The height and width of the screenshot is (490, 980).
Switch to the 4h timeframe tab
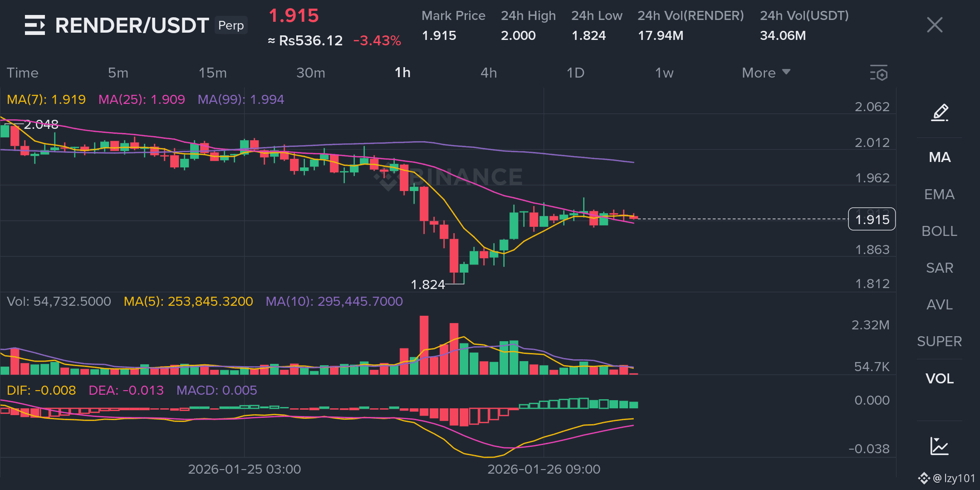point(489,73)
